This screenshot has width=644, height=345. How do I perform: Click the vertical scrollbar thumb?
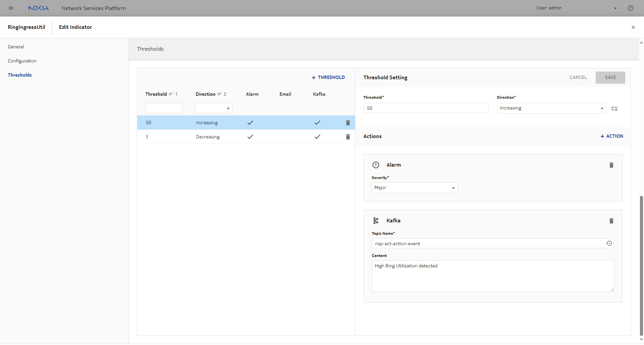coord(641,265)
